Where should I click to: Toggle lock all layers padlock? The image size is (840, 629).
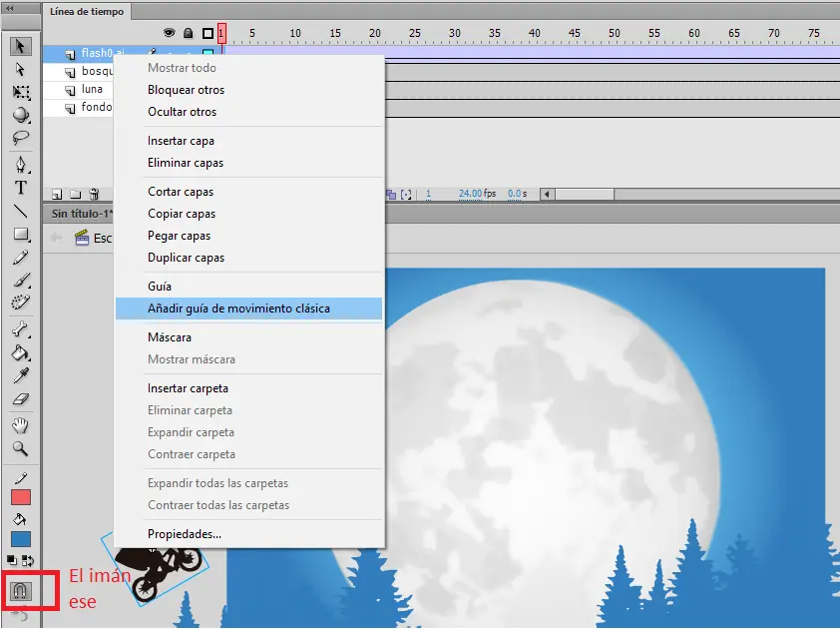[188, 33]
